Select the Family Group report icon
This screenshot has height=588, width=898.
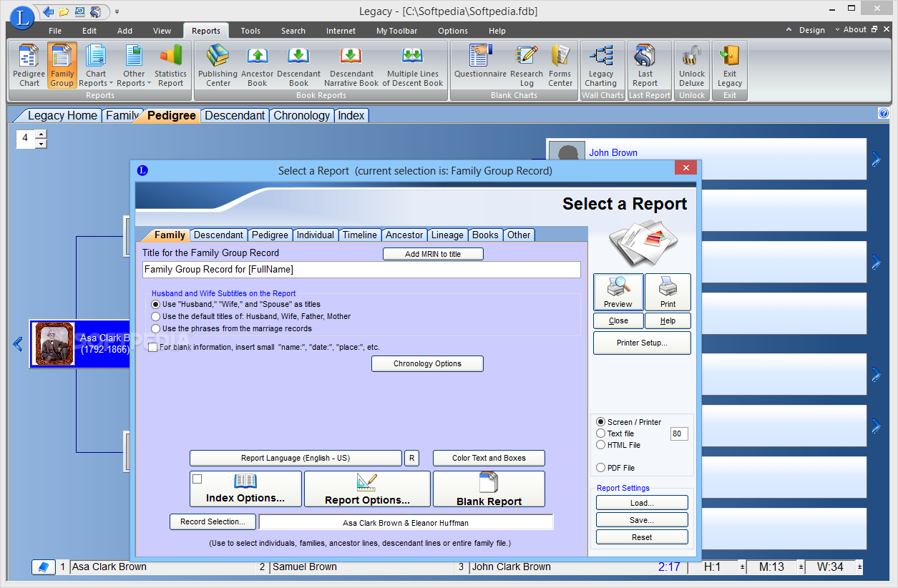tap(62, 65)
